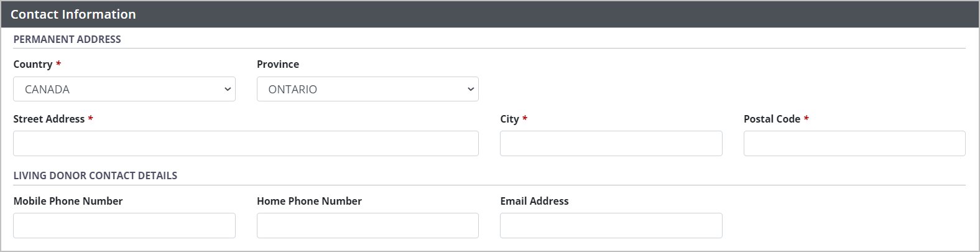Click the PERMANENT ADDRESS section heading
Screen dimensions: 980x252
click(x=67, y=39)
